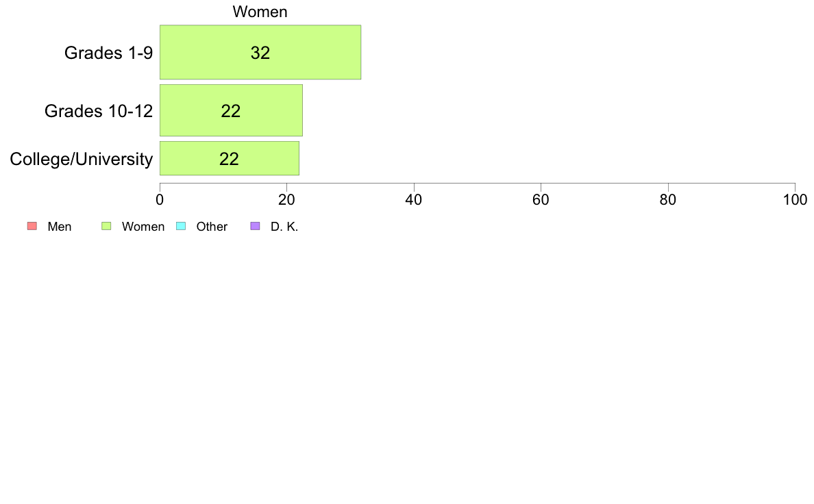Click the Women legend label text
The image size is (814, 504).
pos(143,227)
